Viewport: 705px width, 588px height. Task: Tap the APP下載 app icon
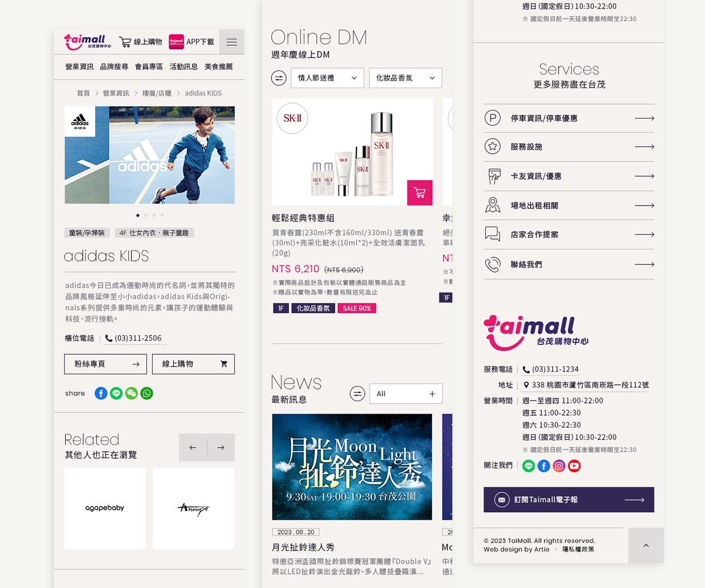[176, 42]
